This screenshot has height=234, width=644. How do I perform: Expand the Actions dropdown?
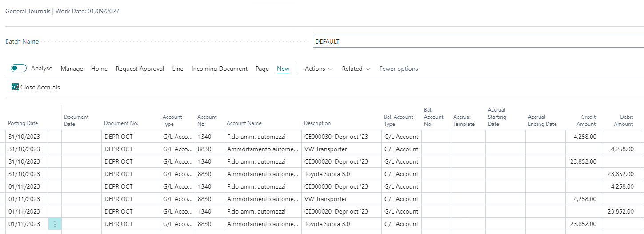(319, 69)
